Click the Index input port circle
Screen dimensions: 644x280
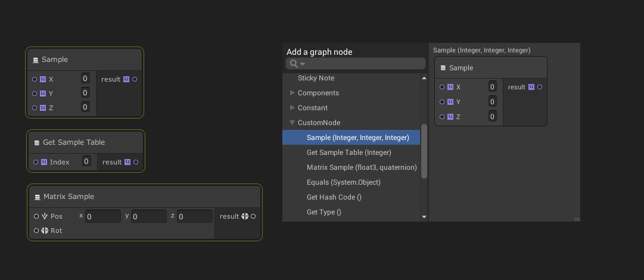pos(36,162)
